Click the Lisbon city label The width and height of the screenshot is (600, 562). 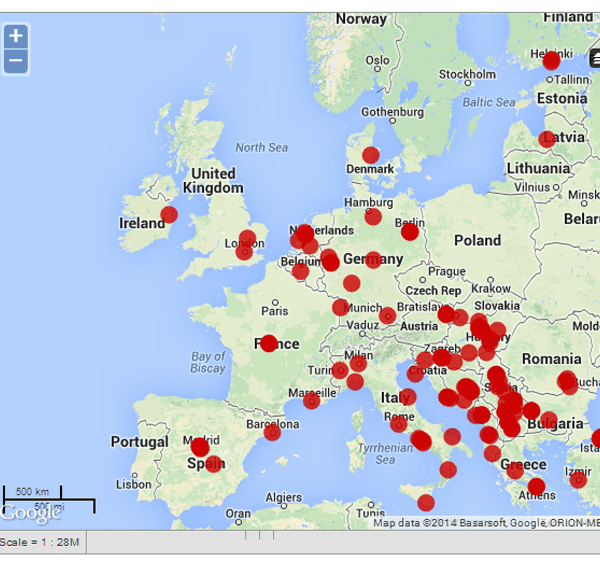click(134, 485)
